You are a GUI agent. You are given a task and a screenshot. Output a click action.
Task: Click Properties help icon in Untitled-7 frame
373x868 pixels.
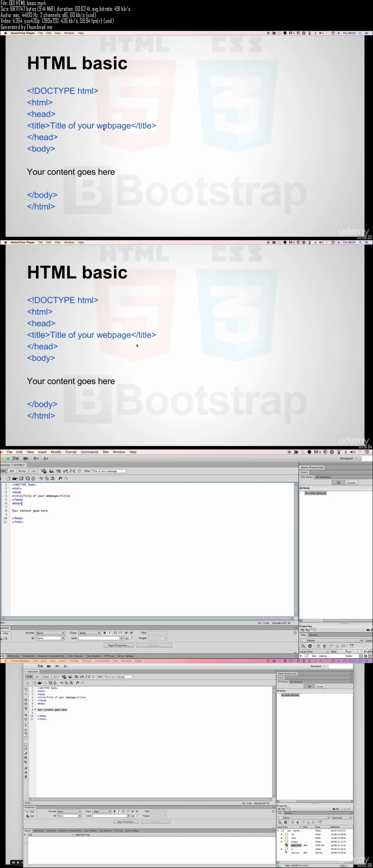[x=295, y=633]
